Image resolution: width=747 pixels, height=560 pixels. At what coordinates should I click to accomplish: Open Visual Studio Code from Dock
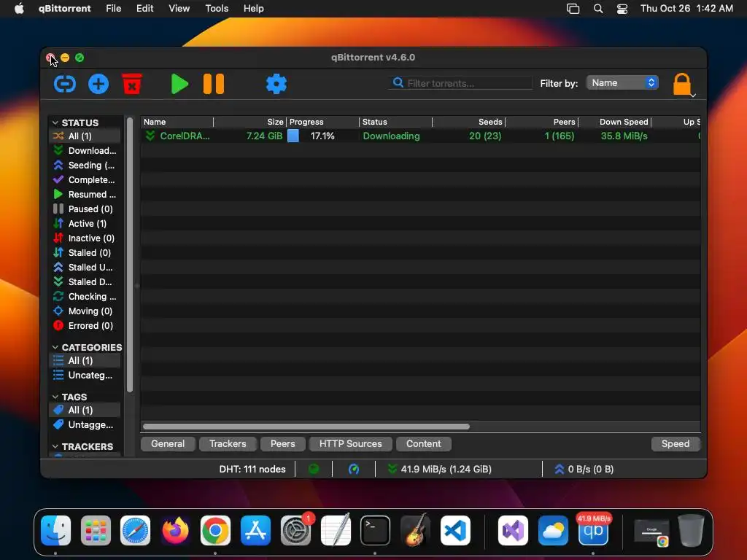click(455, 530)
